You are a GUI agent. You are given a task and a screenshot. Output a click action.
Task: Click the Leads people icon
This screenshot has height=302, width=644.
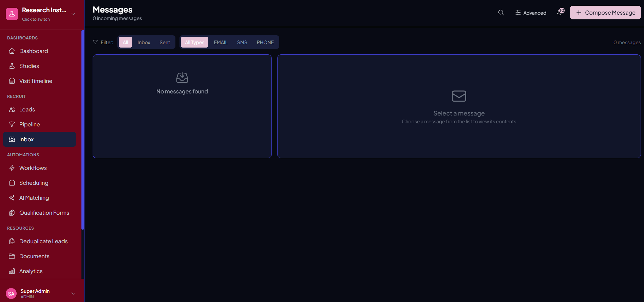(x=12, y=109)
